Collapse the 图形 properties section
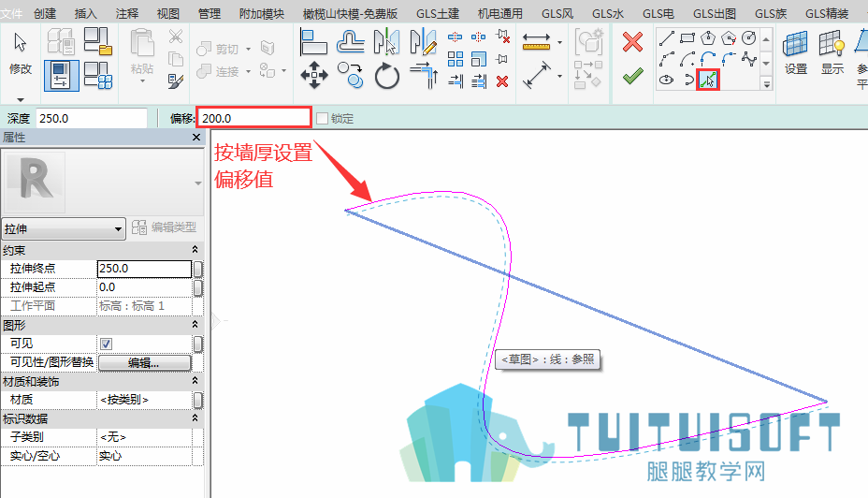Image resolution: width=868 pixels, height=498 pixels. pyautogui.click(x=195, y=325)
